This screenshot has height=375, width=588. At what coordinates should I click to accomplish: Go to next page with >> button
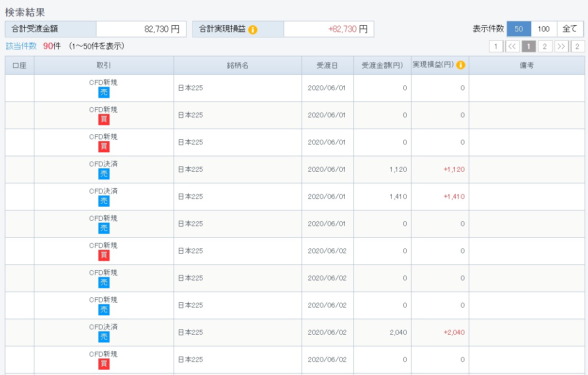point(561,47)
